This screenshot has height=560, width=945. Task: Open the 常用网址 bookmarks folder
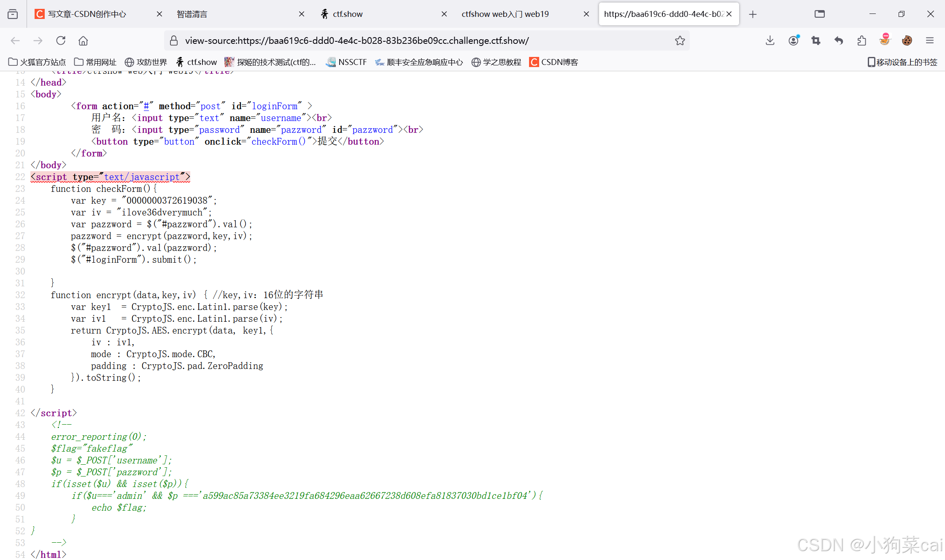95,62
